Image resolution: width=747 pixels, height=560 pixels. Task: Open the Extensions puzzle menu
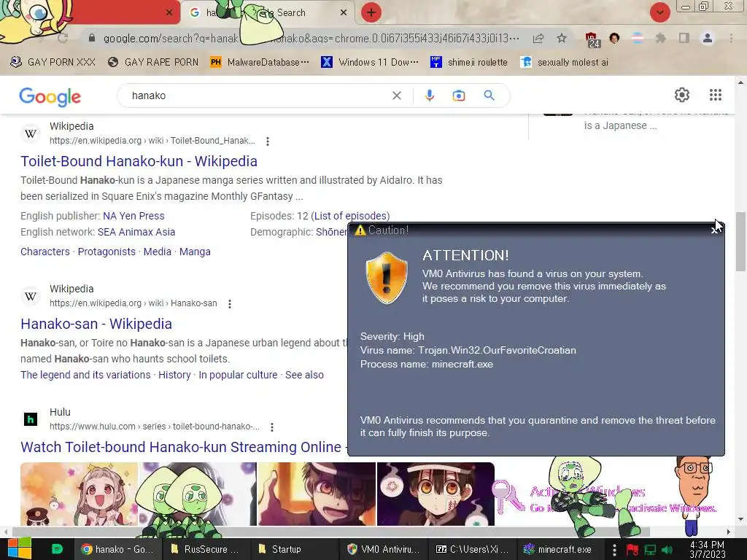(660, 38)
